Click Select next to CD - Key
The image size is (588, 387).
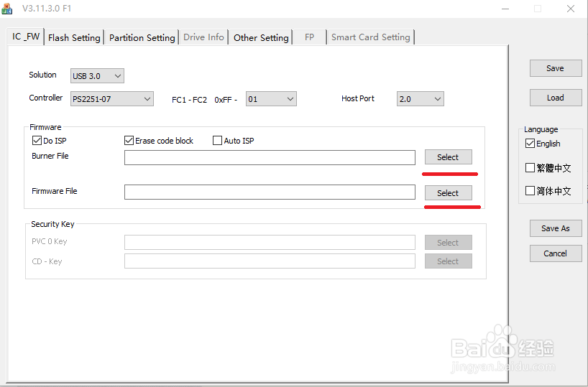click(x=448, y=261)
